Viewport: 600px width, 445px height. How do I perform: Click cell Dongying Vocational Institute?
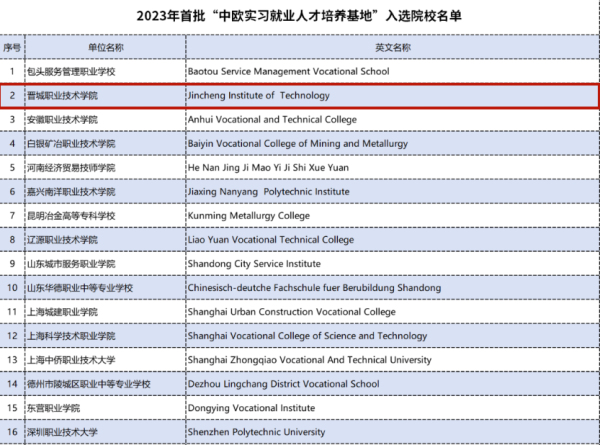pyautogui.click(x=393, y=408)
